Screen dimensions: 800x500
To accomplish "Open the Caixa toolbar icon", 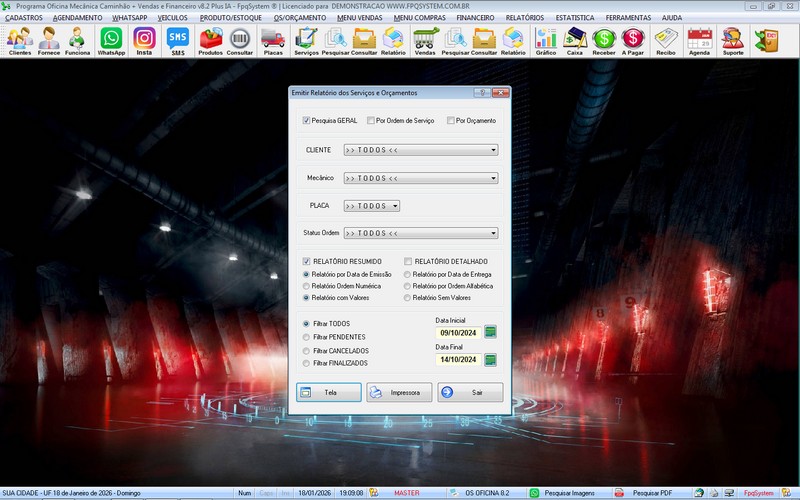I will coord(575,40).
